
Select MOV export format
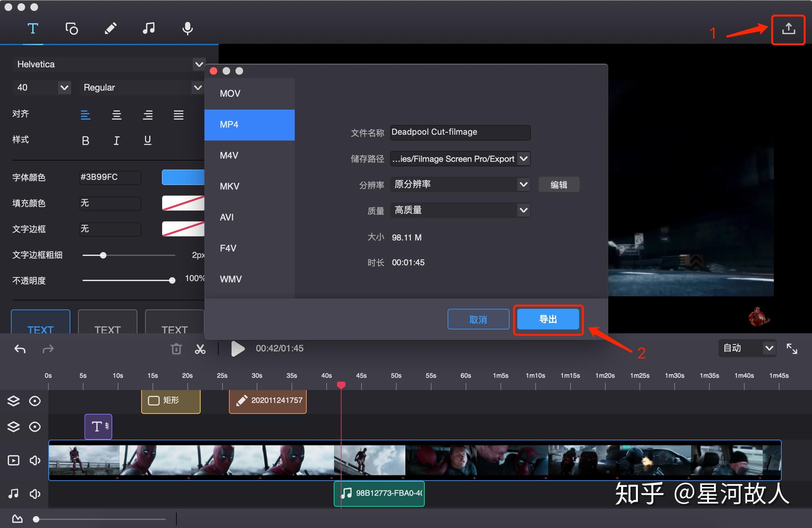[249, 93]
